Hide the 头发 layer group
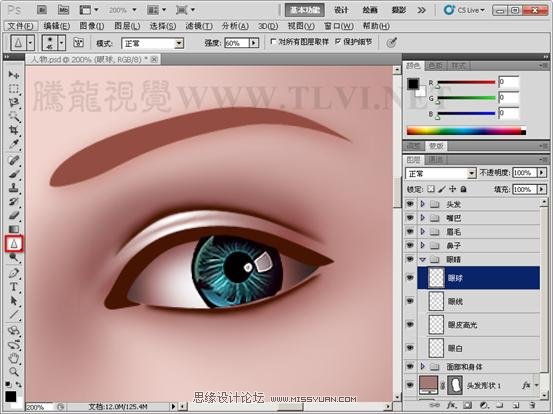The width and height of the screenshot is (553, 414). pos(410,204)
